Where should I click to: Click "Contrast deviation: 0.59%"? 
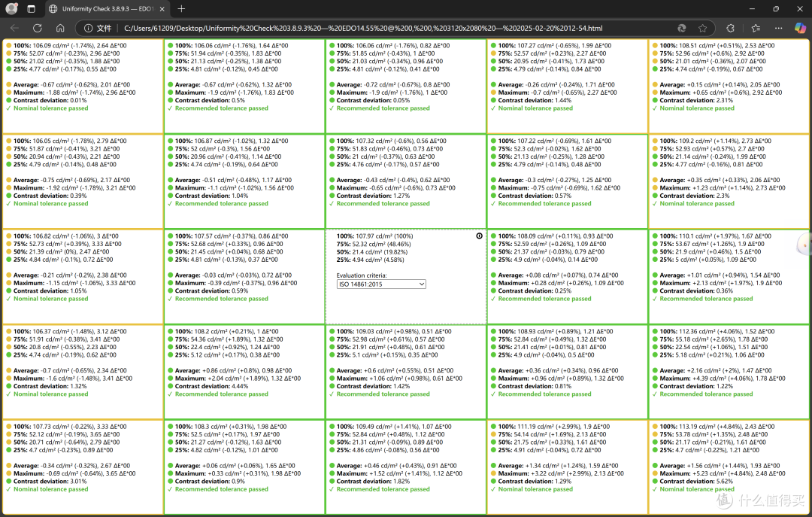tap(211, 291)
